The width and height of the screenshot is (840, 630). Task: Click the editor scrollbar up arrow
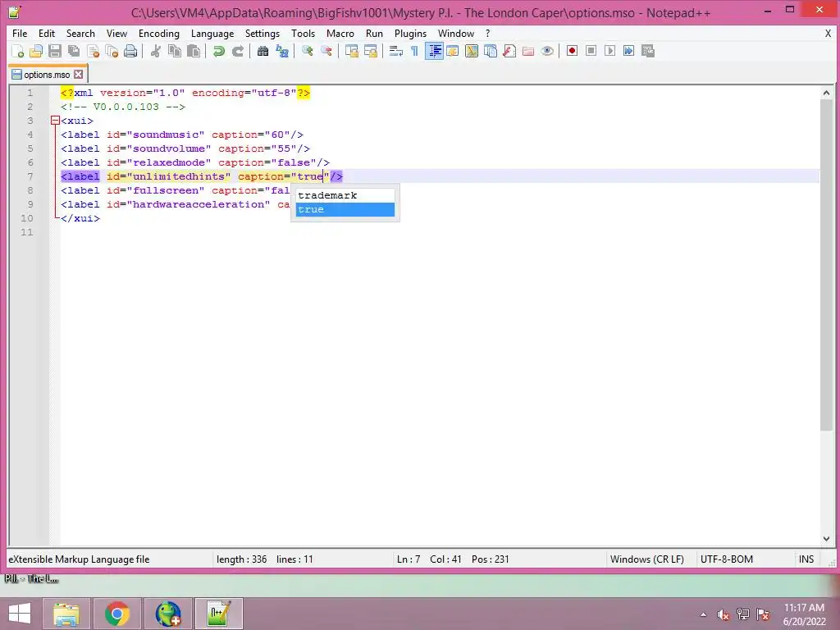coord(826,93)
